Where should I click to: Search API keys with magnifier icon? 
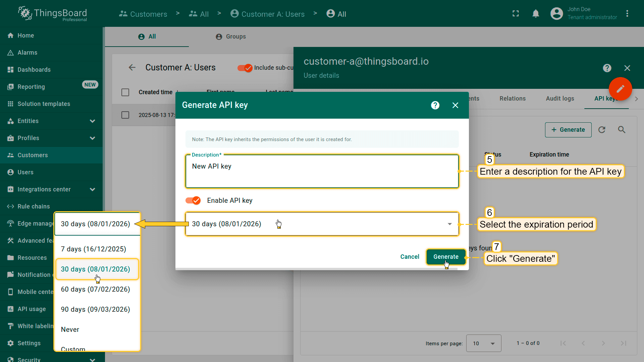622,130
